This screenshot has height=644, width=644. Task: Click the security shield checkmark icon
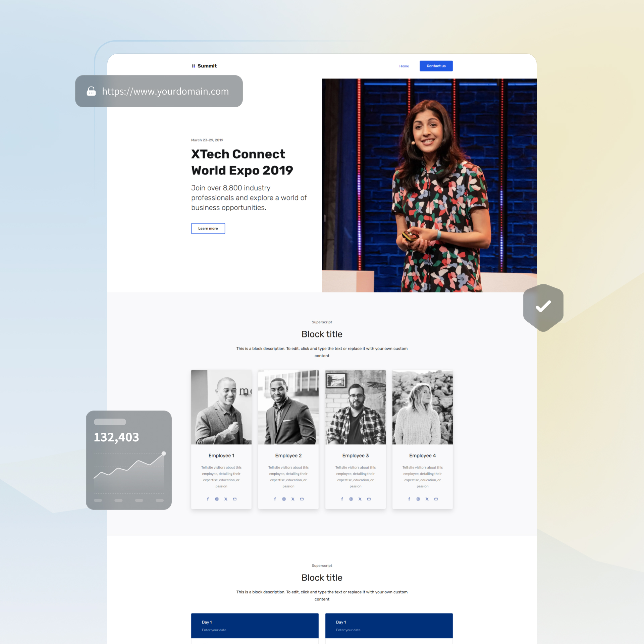tap(543, 307)
